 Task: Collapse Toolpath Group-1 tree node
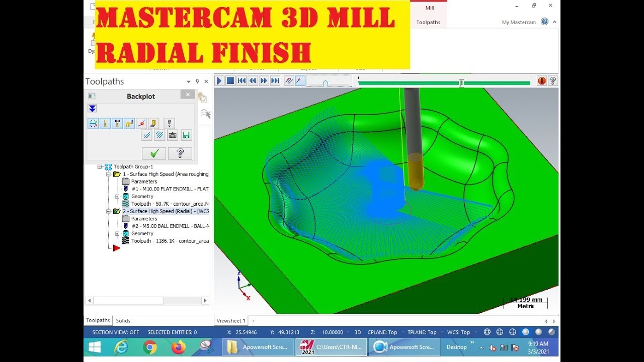[100, 167]
